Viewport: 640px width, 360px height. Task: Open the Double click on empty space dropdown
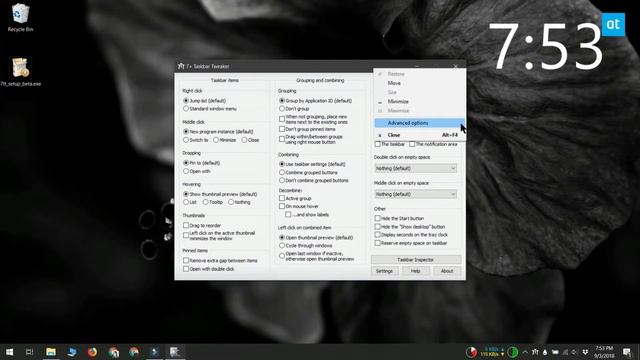[416, 168]
